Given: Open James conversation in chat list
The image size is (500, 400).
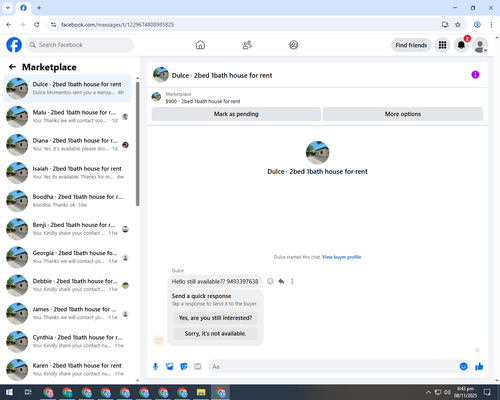Looking at the screenshot, I should [x=67, y=313].
